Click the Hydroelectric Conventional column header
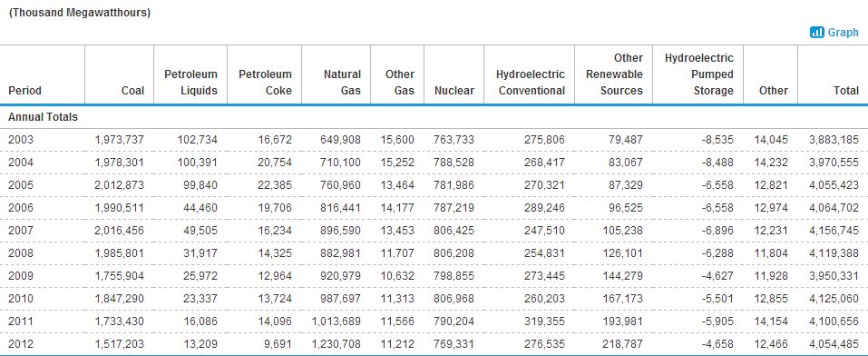The height and width of the screenshot is (356, 868). (531, 82)
